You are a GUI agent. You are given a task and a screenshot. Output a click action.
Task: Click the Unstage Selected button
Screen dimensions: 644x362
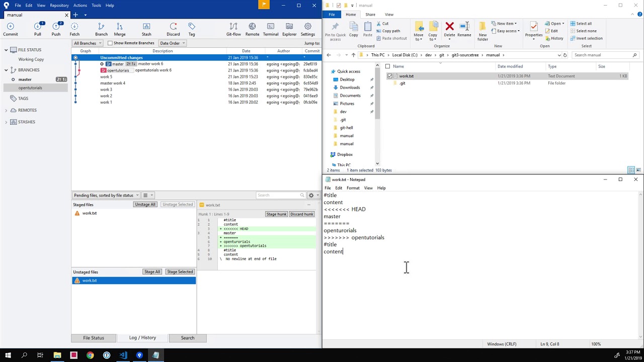pos(178,205)
